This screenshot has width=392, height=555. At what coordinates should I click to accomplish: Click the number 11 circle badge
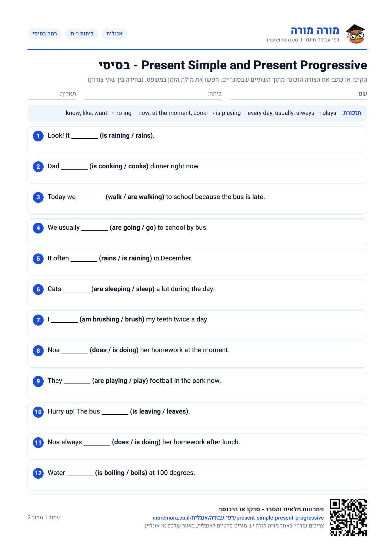click(x=38, y=443)
